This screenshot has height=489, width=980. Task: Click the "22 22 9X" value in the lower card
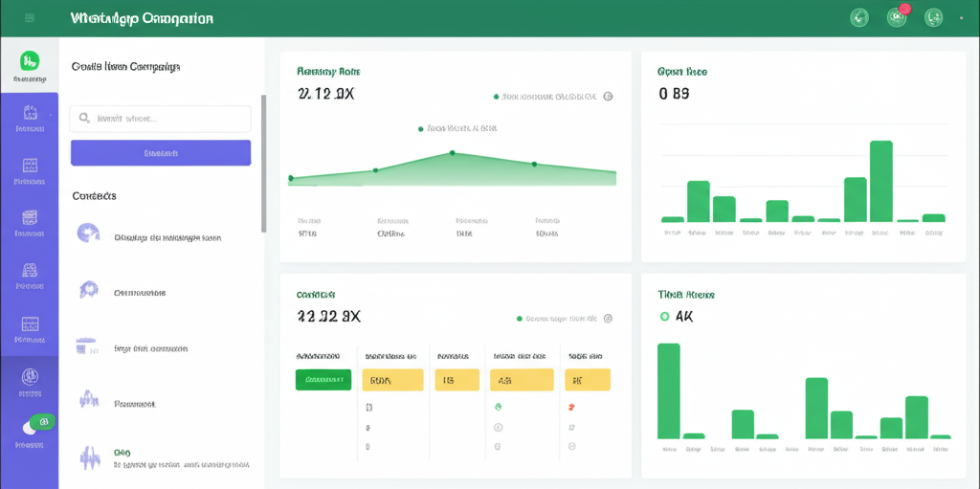(x=329, y=317)
